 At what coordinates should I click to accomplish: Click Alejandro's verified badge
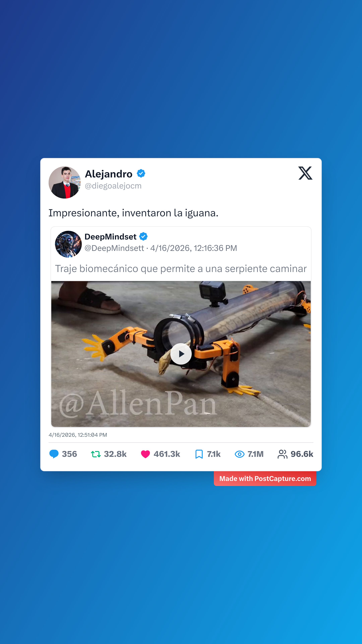(x=141, y=174)
